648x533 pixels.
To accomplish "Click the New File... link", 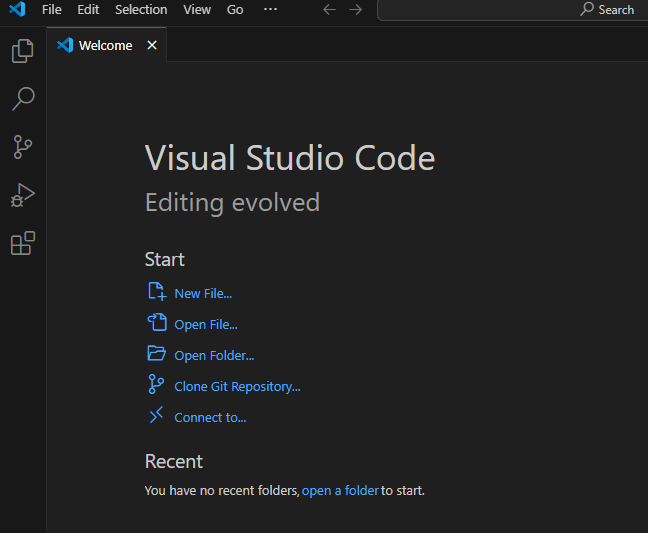I will [x=203, y=293].
